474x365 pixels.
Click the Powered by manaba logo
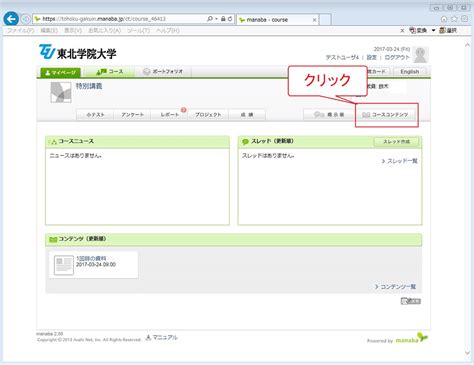coord(397,339)
